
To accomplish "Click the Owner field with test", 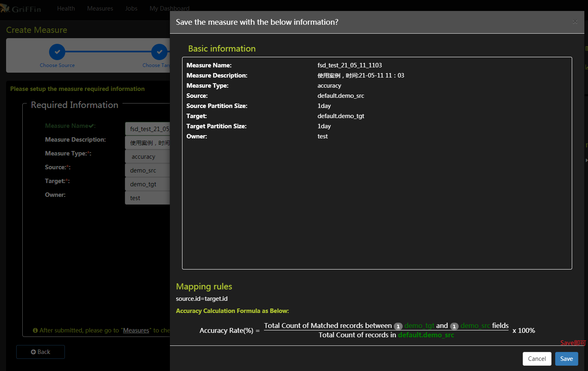I will (x=148, y=198).
